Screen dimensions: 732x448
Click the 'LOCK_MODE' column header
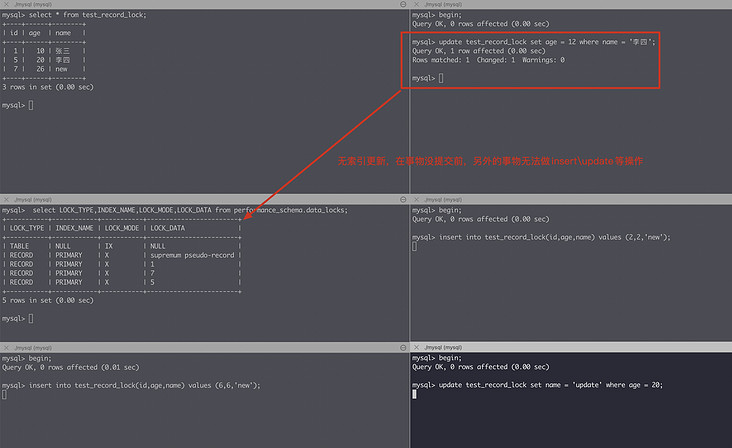pos(121,228)
